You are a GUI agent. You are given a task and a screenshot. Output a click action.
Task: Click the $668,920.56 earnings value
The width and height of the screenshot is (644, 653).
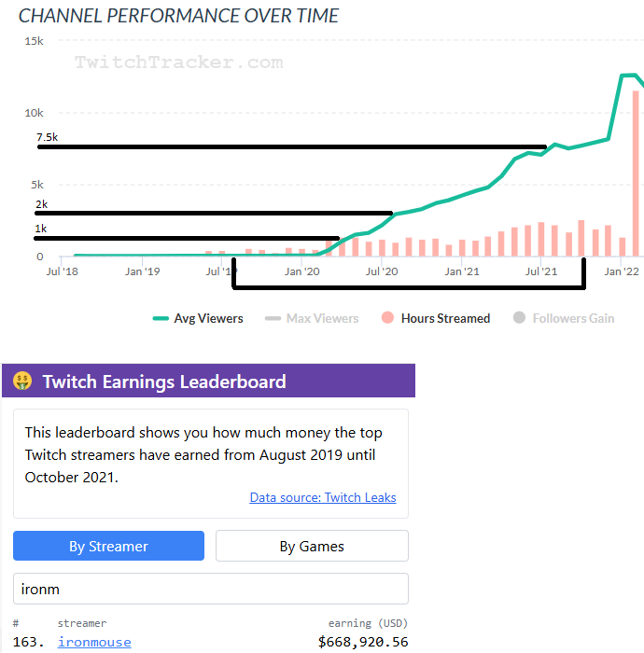point(363,642)
